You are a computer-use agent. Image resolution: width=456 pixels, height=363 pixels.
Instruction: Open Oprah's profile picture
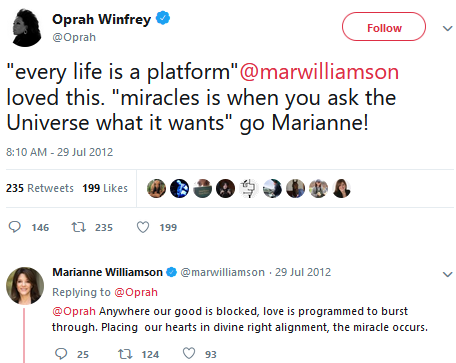(26, 28)
